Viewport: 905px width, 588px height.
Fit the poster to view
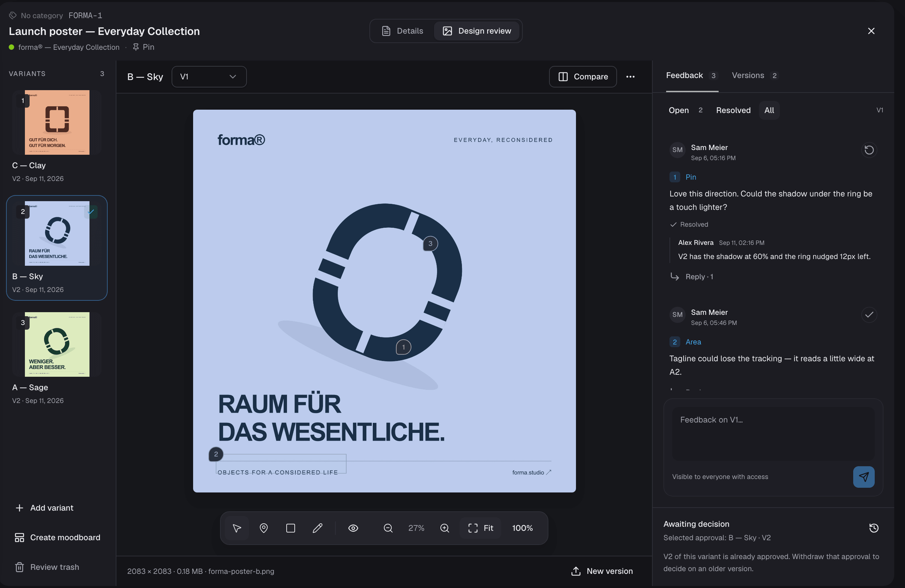click(481, 528)
